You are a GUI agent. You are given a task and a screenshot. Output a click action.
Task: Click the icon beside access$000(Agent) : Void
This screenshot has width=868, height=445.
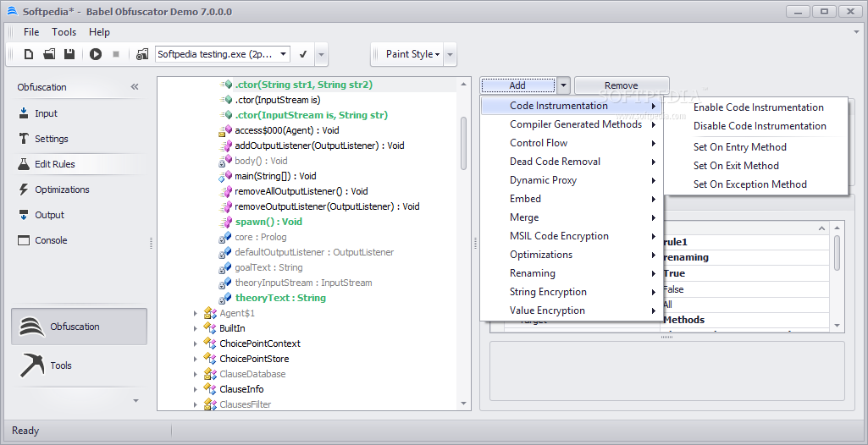coord(225,130)
